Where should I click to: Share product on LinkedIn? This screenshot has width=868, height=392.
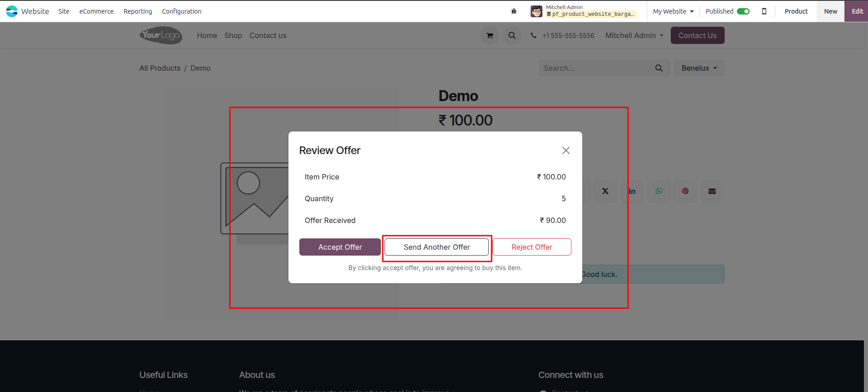632,191
